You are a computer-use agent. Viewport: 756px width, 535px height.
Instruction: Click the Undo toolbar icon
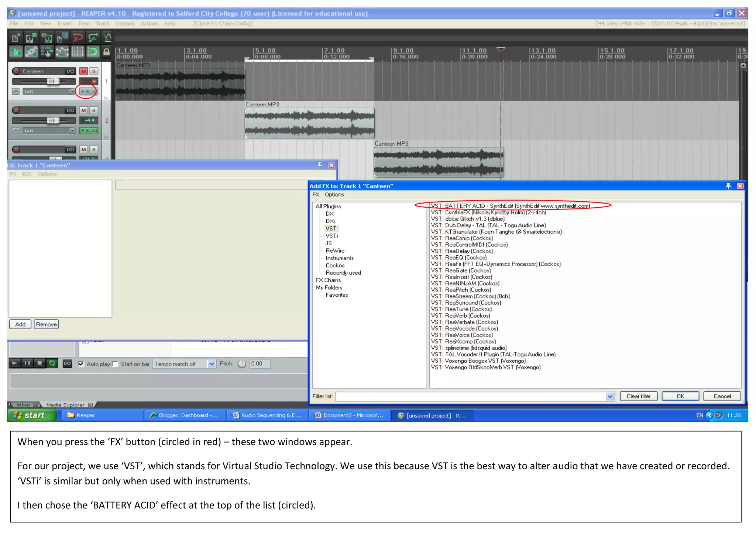(78, 37)
